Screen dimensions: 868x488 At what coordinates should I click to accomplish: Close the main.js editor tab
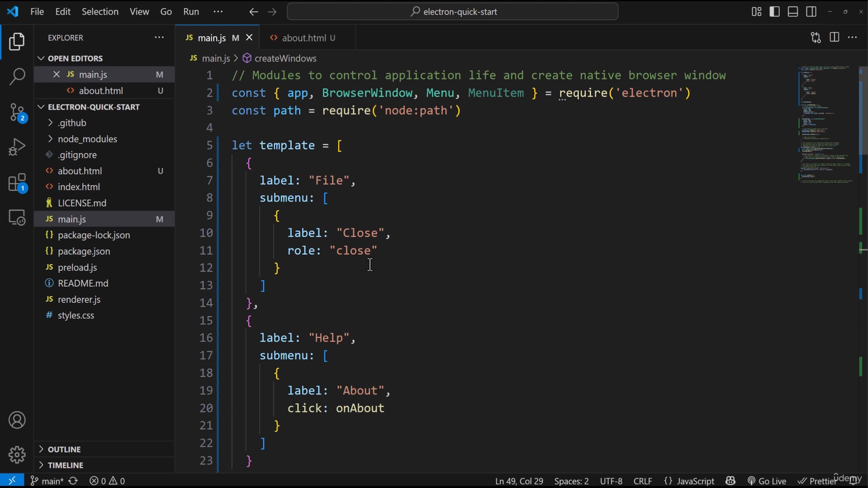[x=249, y=38]
